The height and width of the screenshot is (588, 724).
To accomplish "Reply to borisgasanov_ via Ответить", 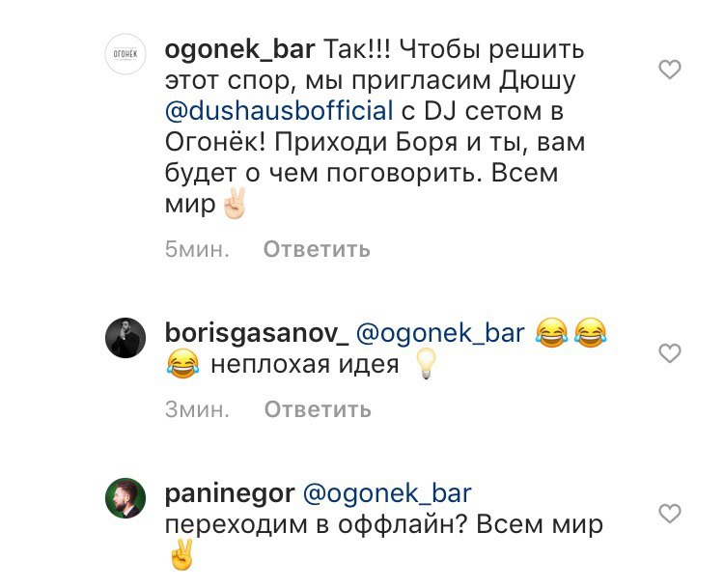I will coord(318,409).
